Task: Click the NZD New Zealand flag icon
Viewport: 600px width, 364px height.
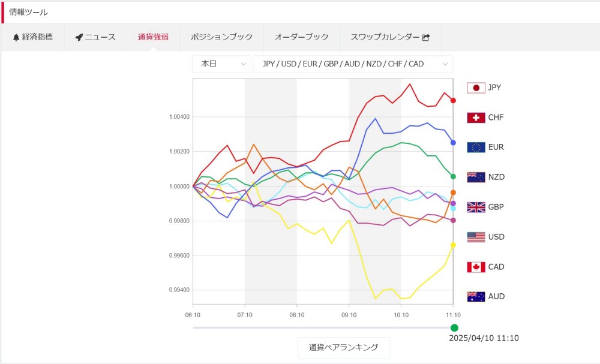Action: click(x=476, y=178)
